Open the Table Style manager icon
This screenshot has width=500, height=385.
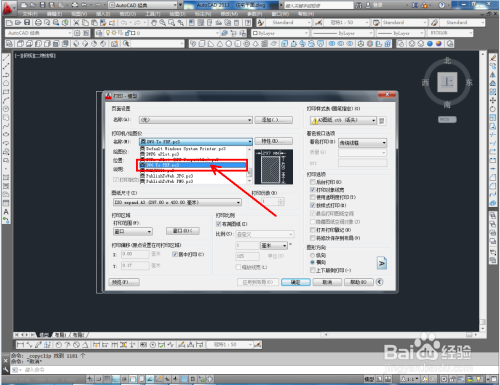(x=376, y=23)
